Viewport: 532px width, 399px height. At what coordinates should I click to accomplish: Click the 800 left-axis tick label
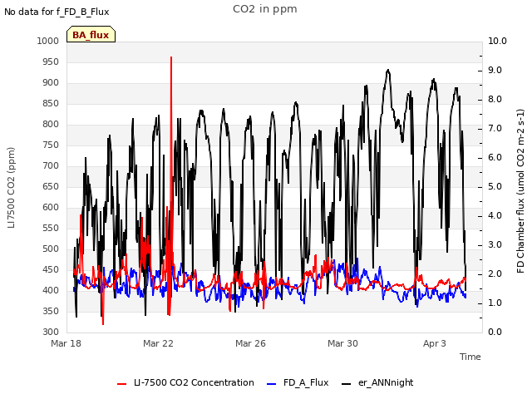pyautogui.click(x=51, y=124)
